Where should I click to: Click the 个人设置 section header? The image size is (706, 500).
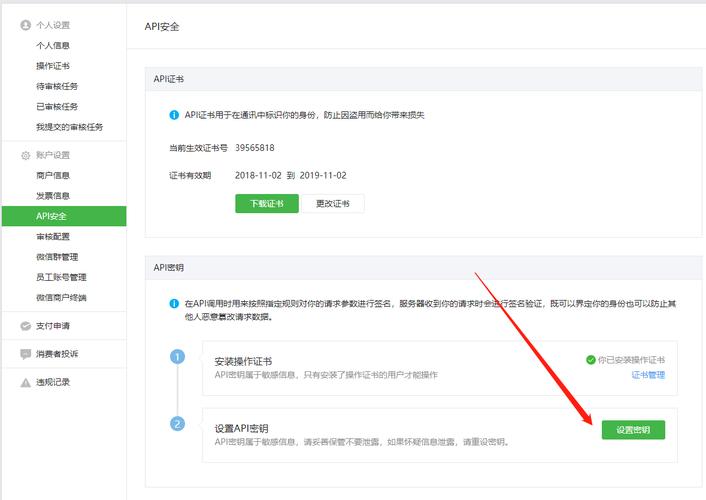click(x=53, y=25)
